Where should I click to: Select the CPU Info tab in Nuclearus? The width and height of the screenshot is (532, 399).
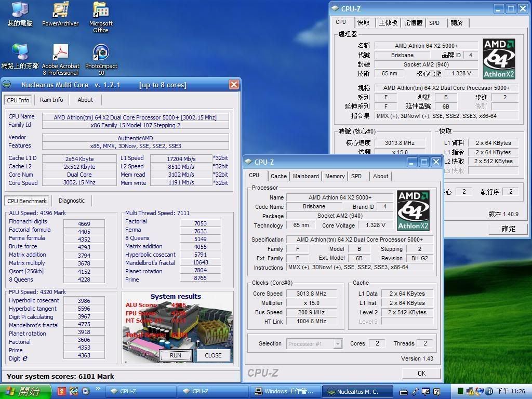18,100
